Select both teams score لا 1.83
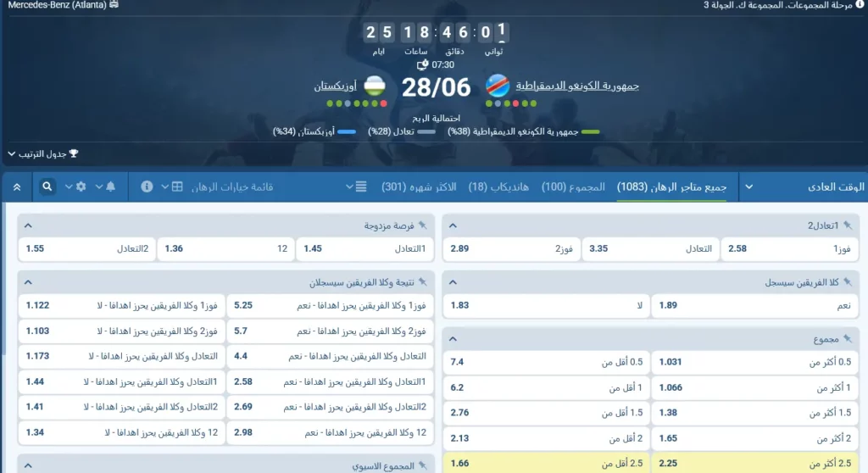 coord(547,305)
